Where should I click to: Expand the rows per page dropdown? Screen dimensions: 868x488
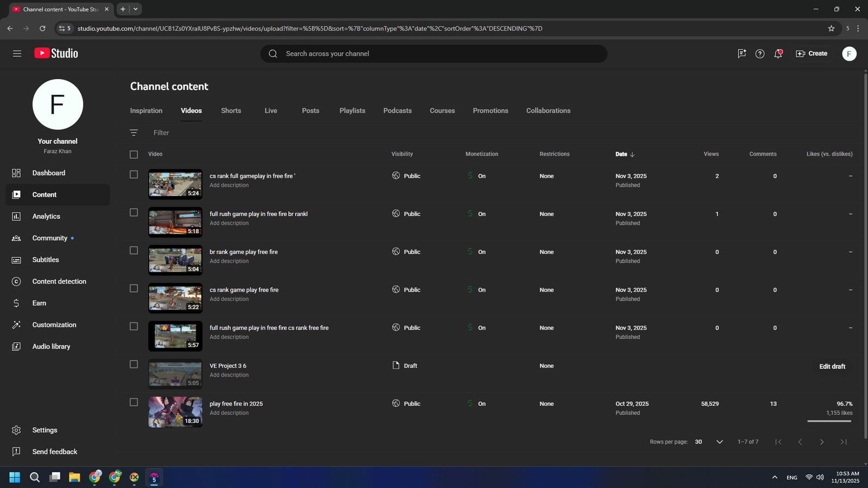click(719, 442)
